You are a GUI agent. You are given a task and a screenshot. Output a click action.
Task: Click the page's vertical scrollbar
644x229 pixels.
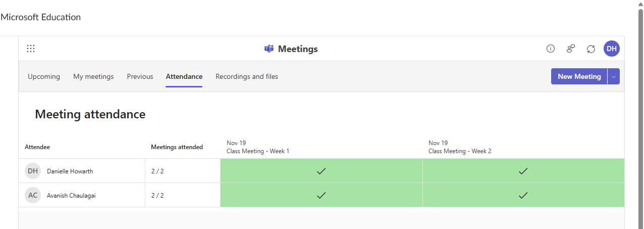[640, 114]
